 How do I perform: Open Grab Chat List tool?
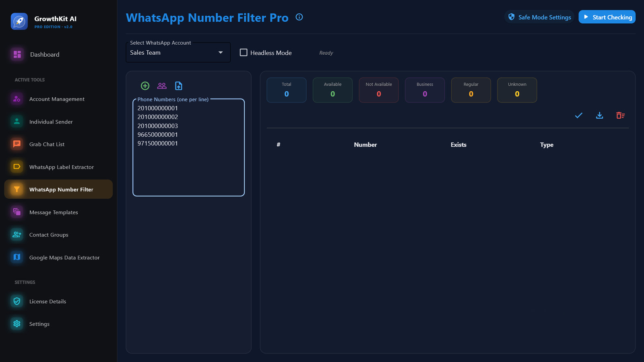tap(59, 144)
